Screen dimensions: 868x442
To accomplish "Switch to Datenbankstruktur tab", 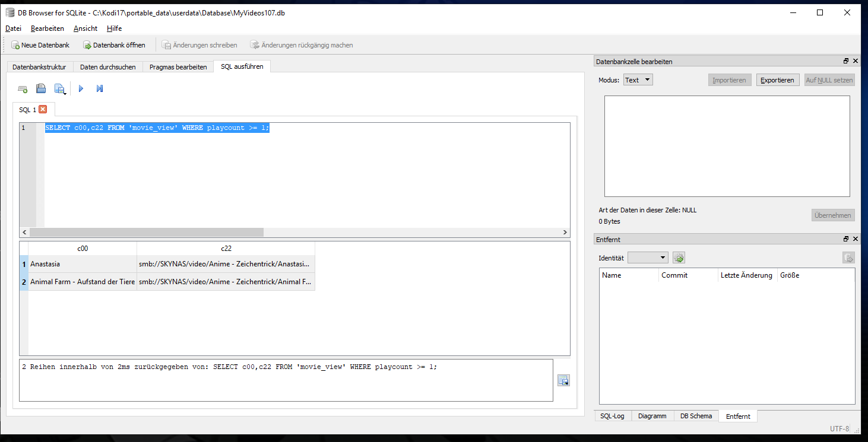I will 39,67.
